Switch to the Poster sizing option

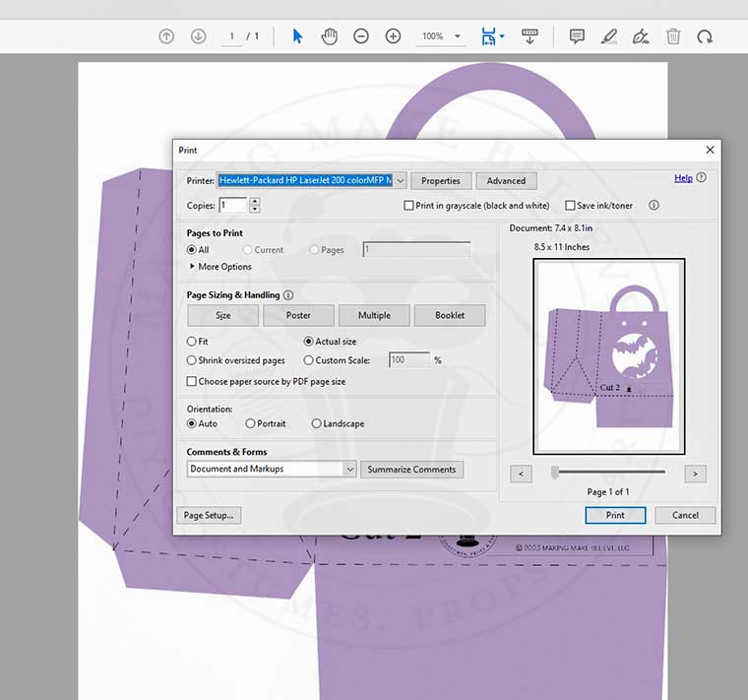pyautogui.click(x=298, y=316)
